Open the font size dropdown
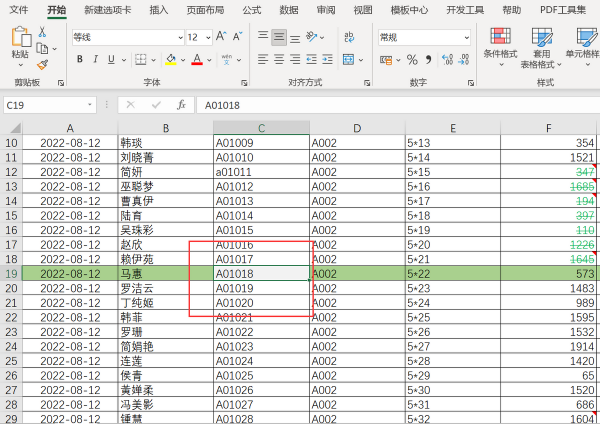 pyautogui.click(x=208, y=38)
